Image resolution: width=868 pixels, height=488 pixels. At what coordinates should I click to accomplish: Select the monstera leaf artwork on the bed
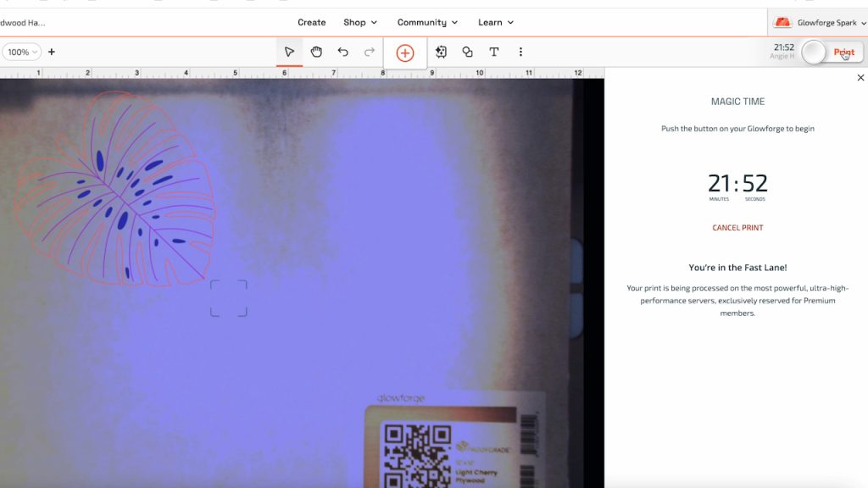[114, 189]
